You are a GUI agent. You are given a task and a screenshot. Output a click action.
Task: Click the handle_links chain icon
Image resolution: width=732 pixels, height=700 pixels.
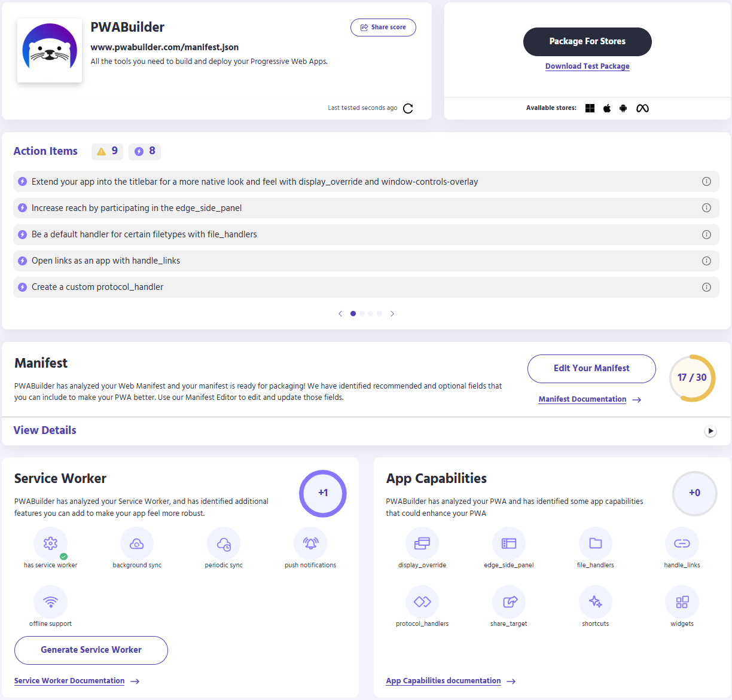coord(682,543)
